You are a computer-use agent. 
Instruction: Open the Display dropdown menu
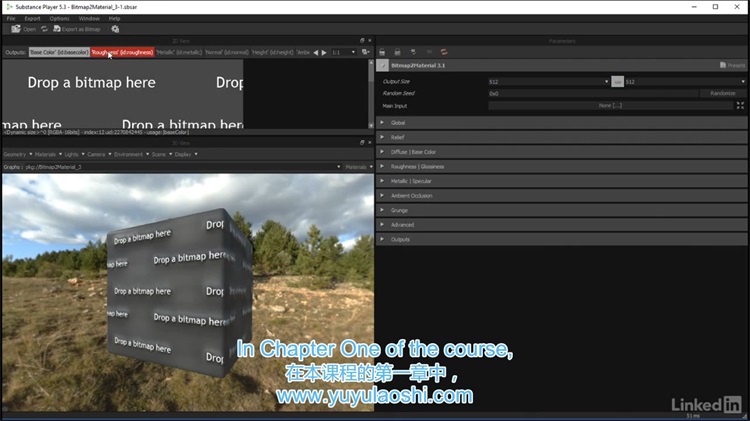[186, 155]
